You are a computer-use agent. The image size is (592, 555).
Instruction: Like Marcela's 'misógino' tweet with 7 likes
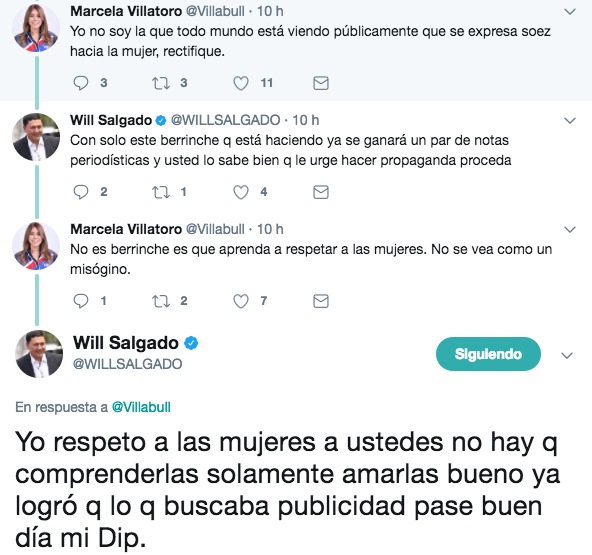240,301
